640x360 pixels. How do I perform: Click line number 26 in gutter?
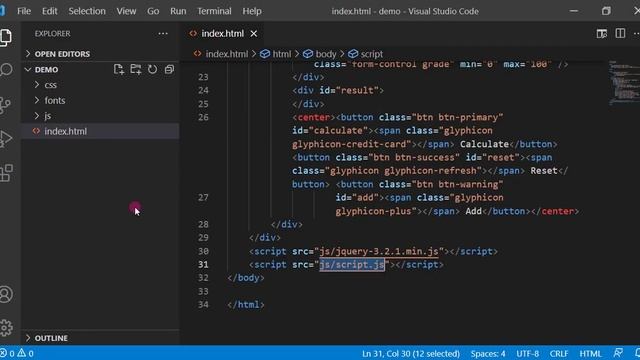[x=203, y=117]
